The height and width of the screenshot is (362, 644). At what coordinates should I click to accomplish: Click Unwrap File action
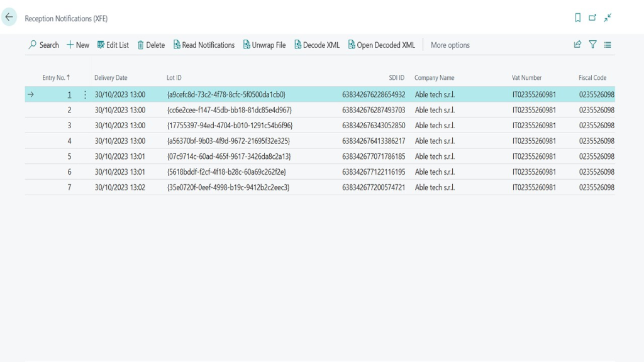click(265, 45)
